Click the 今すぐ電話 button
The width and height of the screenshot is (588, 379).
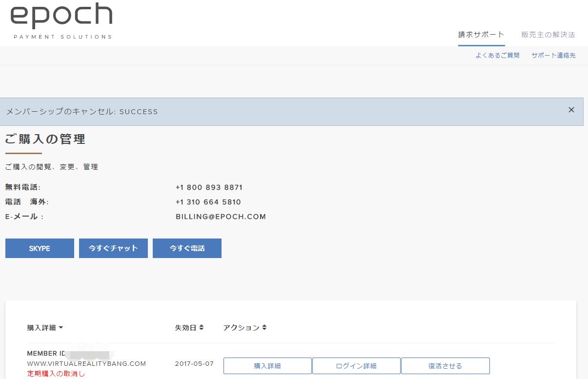coord(187,248)
